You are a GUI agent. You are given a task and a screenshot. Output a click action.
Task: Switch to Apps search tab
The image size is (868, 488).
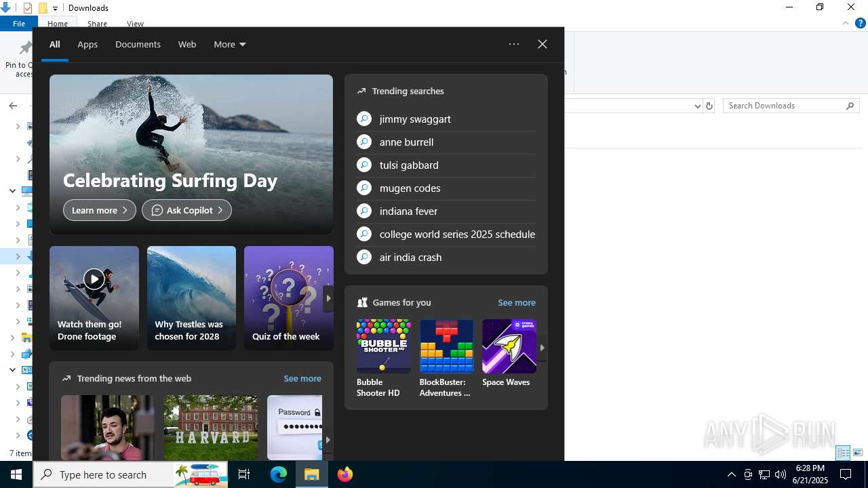coord(87,44)
